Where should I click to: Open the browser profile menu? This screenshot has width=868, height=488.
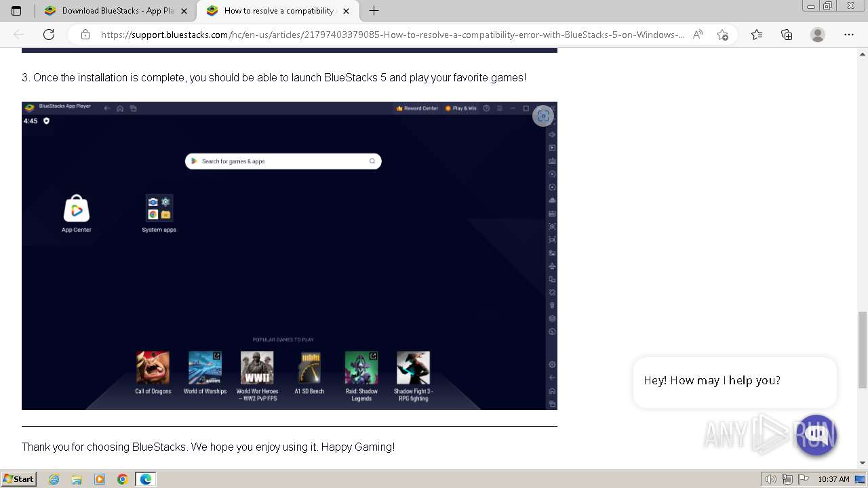point(818,35)
